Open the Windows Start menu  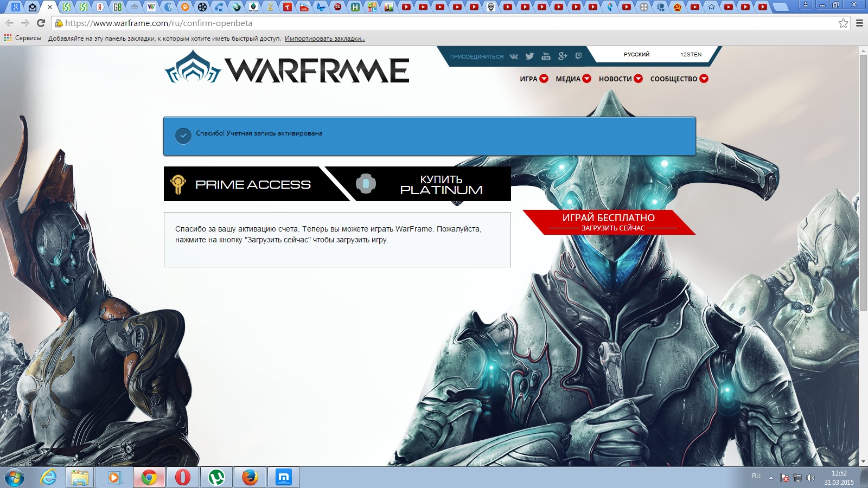click(15, 478)
